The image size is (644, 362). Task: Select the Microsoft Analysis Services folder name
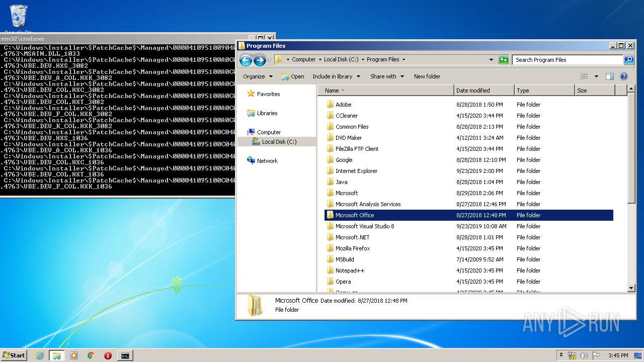pyautogui.click(x=368, y=204)
